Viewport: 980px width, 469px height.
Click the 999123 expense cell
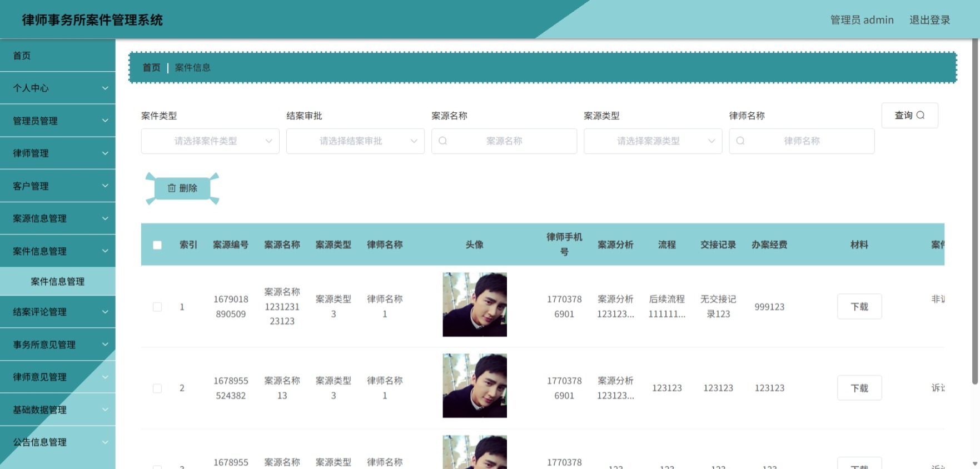[x=769, y=307]
